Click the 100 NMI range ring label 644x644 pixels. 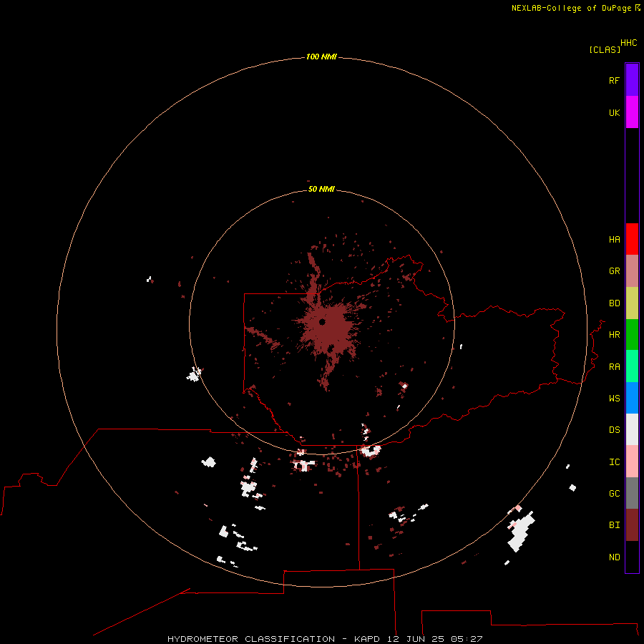pyautogui.click(x=321, y=57)
